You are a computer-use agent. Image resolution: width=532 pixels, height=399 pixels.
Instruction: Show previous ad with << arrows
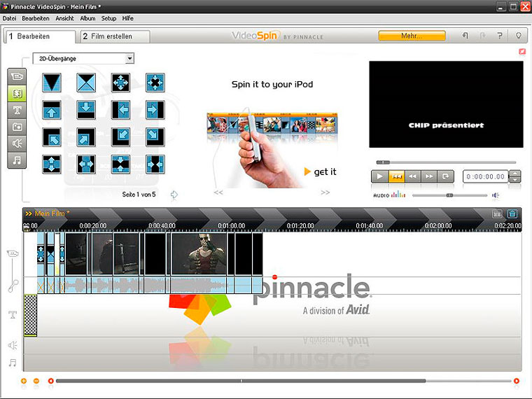point(218,192)
